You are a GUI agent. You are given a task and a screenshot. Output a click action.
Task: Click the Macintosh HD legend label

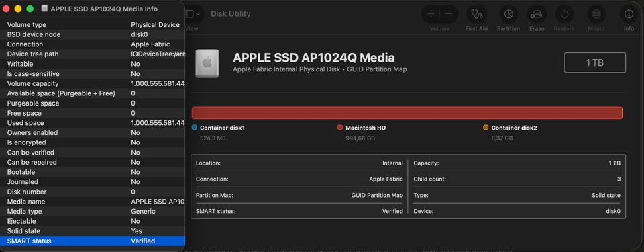point(366,128)
